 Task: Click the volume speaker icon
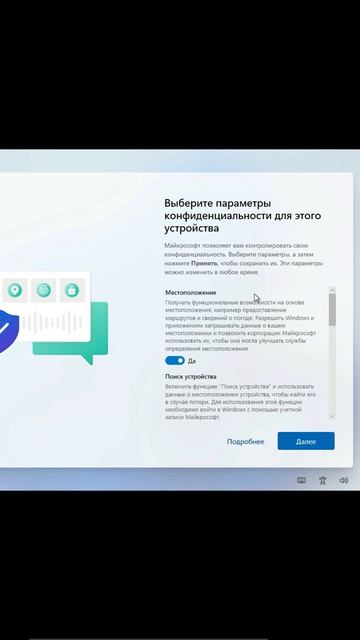[344, 480]
